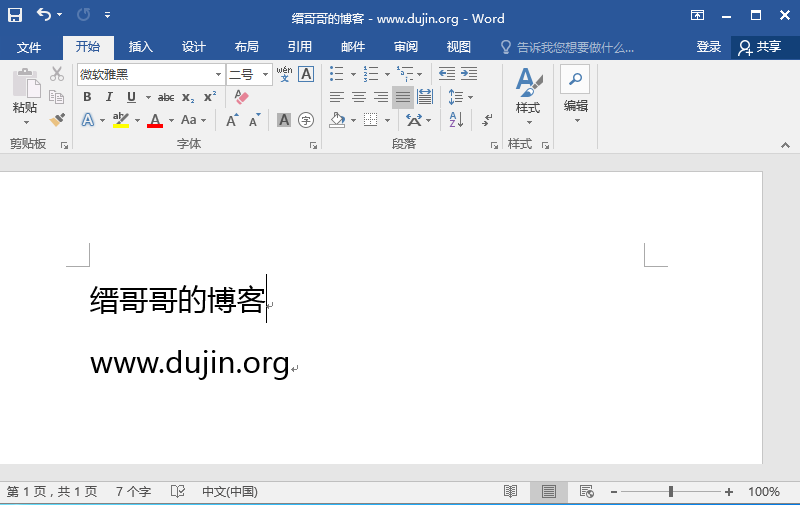This screenshot has width=800, height=505.
Task: Switch to the 插入 ribbon tab
Action: (x=140, y=47)
